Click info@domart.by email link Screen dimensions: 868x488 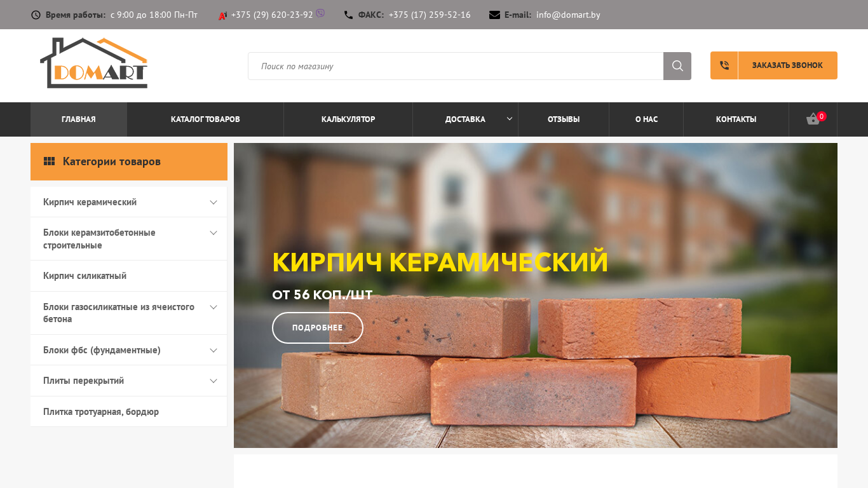pos(568,15)
